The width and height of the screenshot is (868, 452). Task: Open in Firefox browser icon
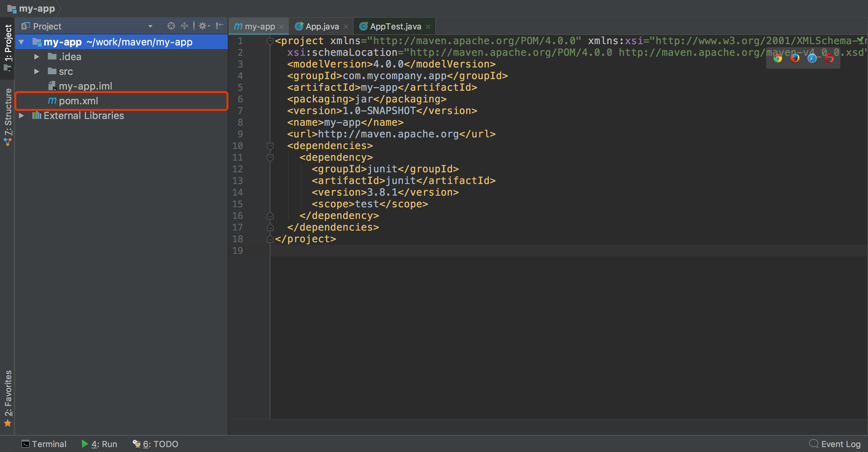point(795,59)
